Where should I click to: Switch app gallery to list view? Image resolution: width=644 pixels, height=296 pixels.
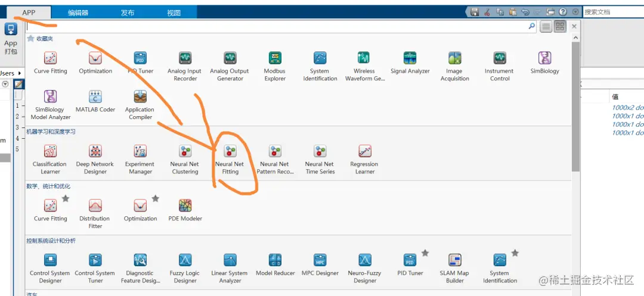[x=546, y=27]
